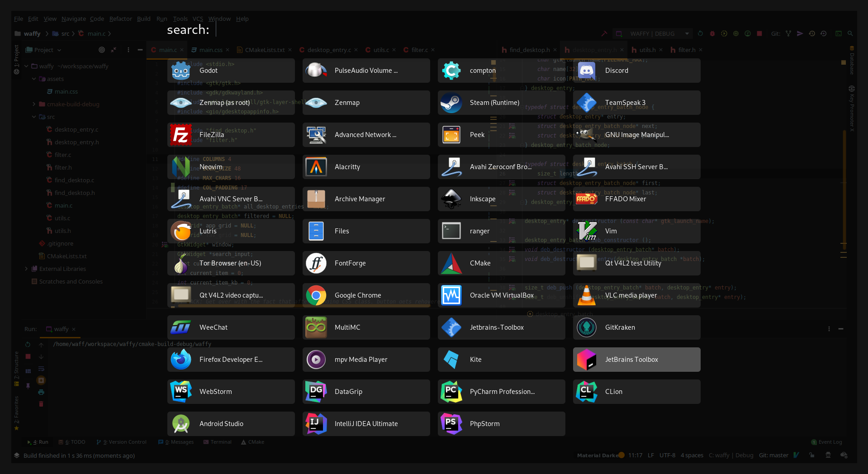
Task: Select the Files launcher entry
Action: (366, 231)
